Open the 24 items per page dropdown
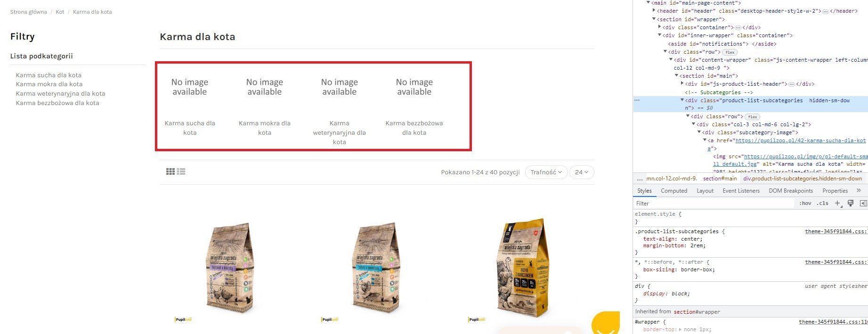868x334 pixels. [582, 172]
